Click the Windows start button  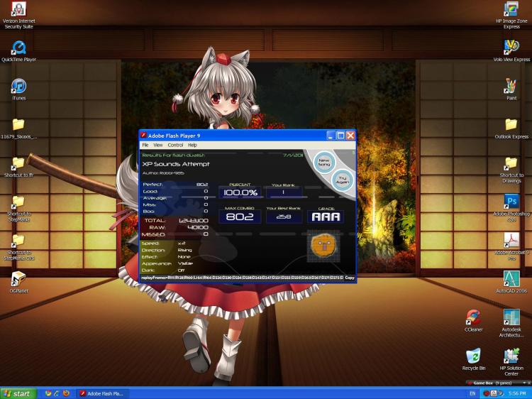(x=18, y=393)
